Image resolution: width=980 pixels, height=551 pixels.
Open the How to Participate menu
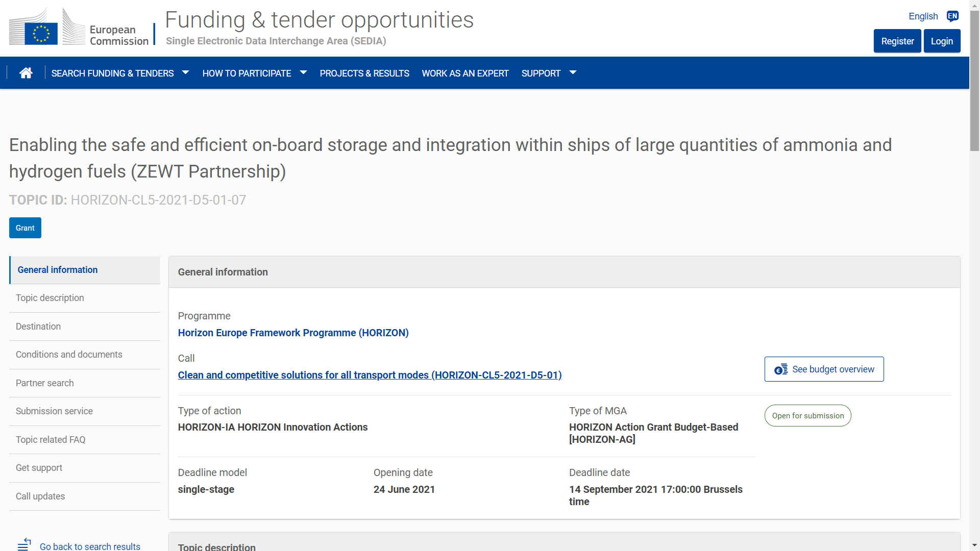(x=247, y=73)
